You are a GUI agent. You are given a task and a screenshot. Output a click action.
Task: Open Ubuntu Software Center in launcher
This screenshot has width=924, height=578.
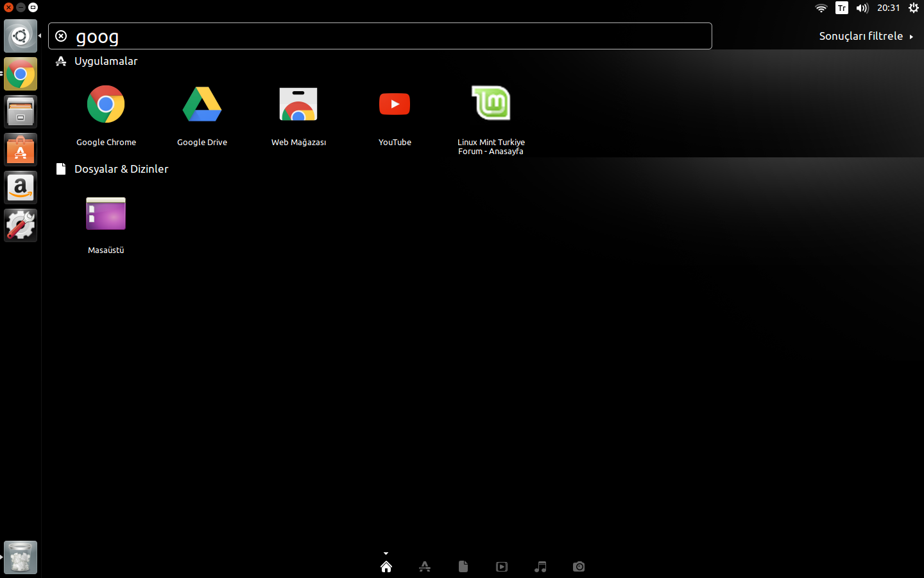point(21,150)
